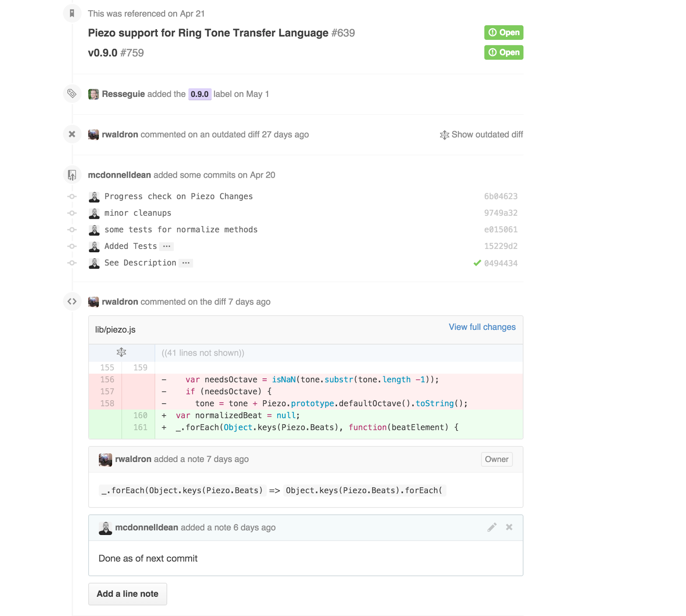Expand the Added Tests commit message ellipsis
The image size is (686, 616).
(x=167, y=246)
